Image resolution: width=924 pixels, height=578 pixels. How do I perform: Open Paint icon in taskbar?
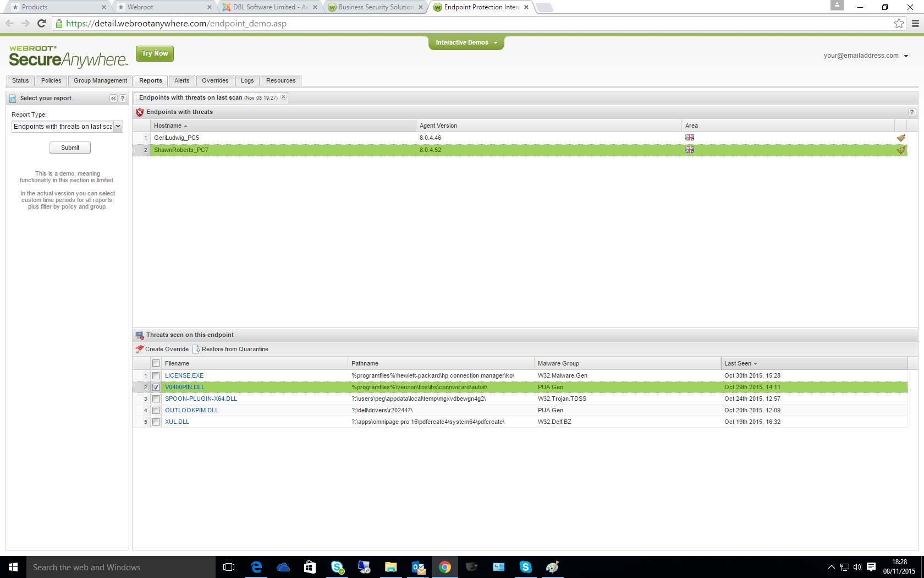553,567
